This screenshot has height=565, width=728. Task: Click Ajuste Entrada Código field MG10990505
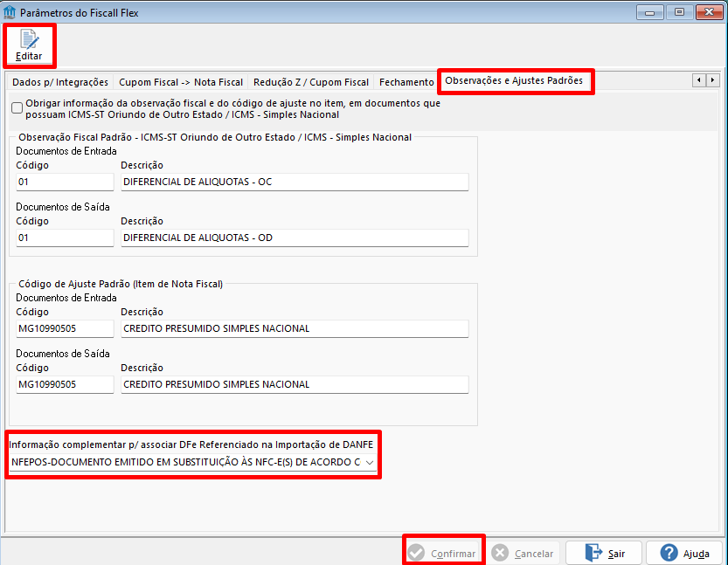[65, 328]
